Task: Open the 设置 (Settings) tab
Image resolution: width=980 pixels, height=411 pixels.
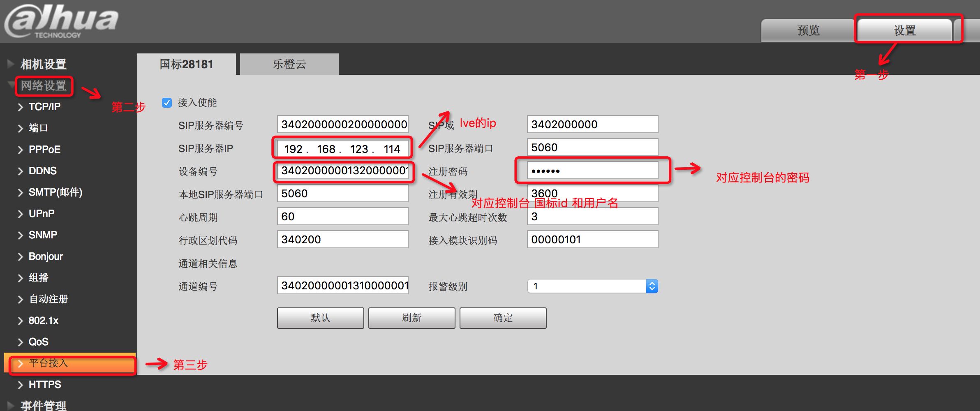Action: 905,30
